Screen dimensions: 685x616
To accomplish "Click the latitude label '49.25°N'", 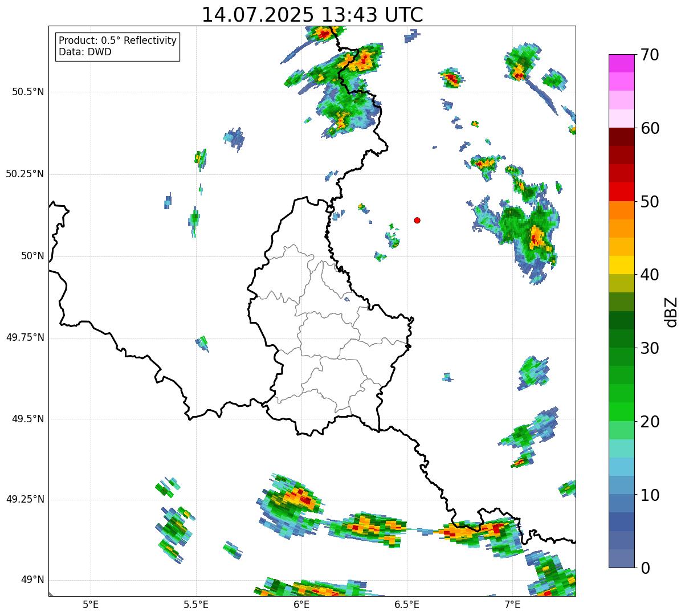I will [x=25, y=499].
